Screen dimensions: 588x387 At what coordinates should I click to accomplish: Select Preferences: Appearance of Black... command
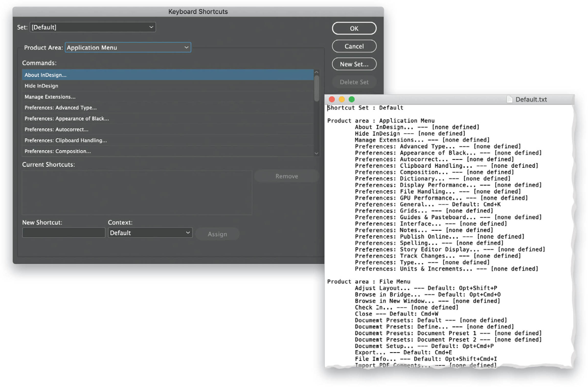coord(168,119)
